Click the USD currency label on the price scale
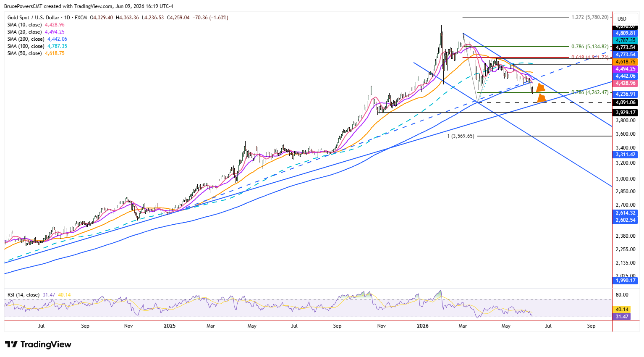This screenshot has width=644, height=357. tap(622, 18)
